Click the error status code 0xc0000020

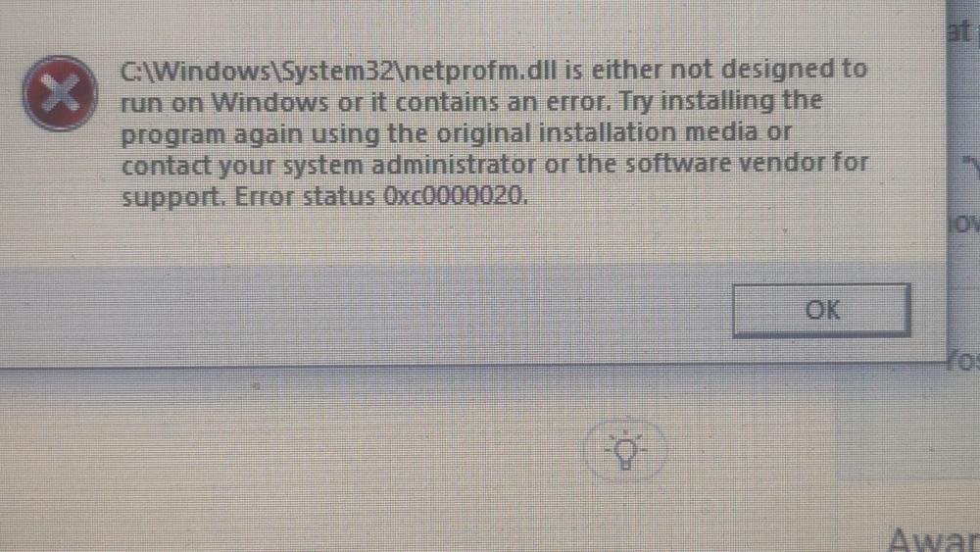(455, 197)
